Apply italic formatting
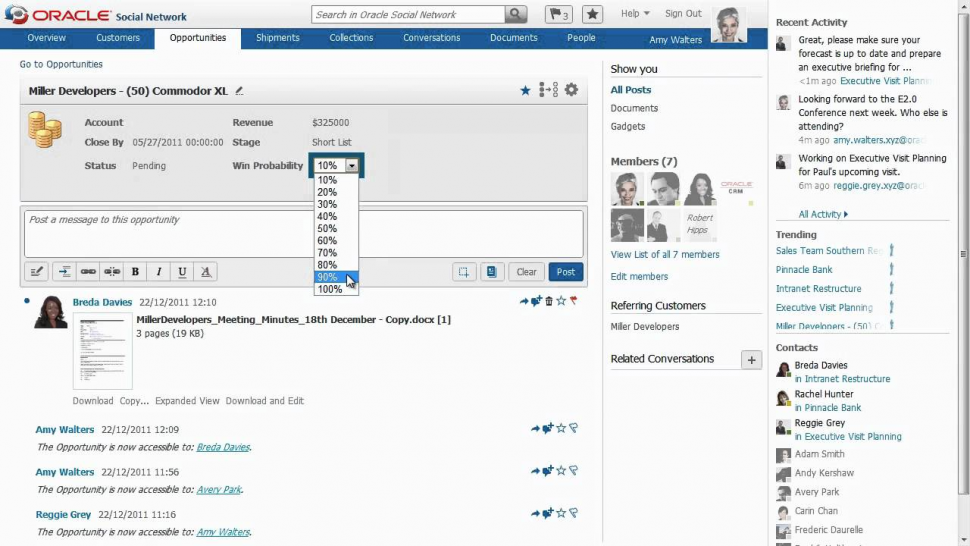 coord(158,271)
